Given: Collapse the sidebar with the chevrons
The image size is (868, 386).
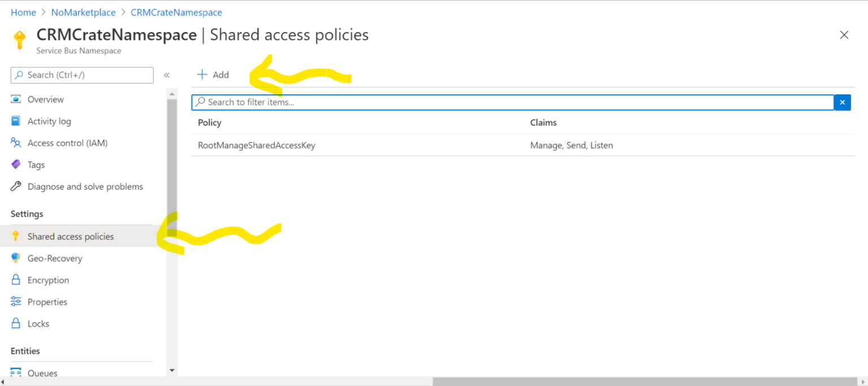Looking at the screenshot, I should tap(167, 75).
